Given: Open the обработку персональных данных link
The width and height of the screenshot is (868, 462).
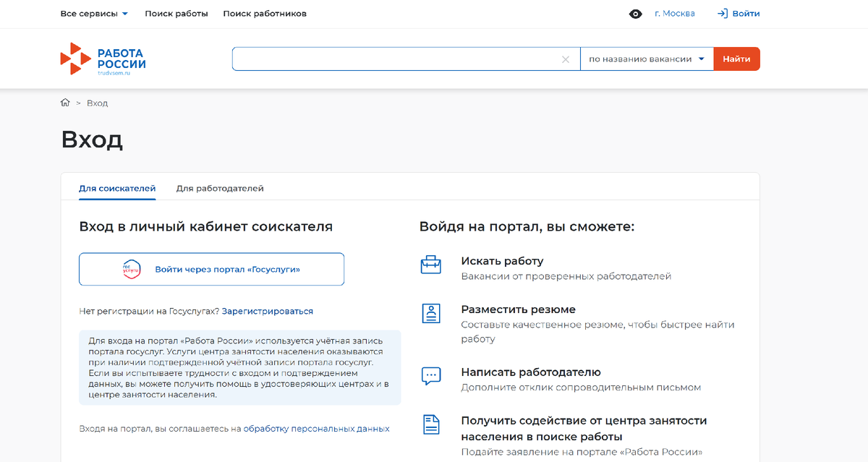Looking at the screenshot, I should [316, 429].
